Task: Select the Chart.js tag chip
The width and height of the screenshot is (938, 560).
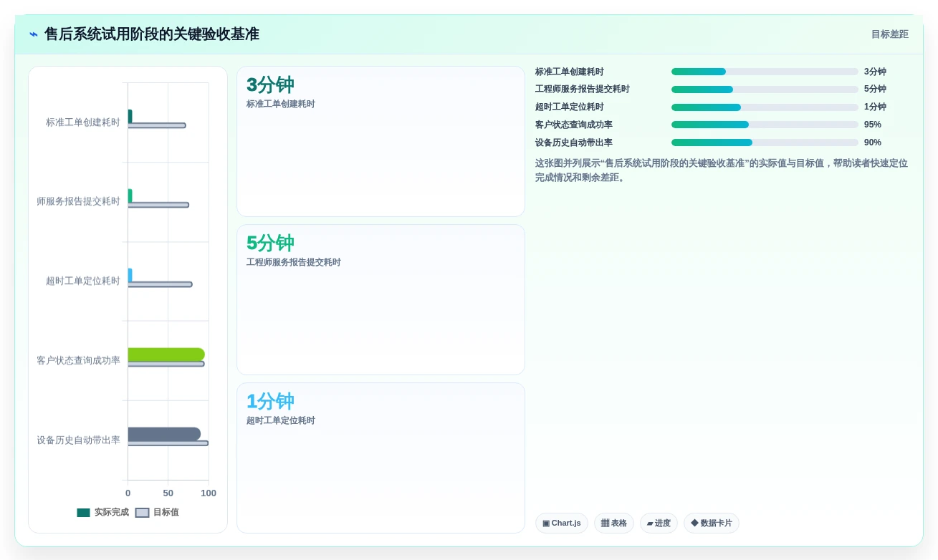Action: coord(562,523)
